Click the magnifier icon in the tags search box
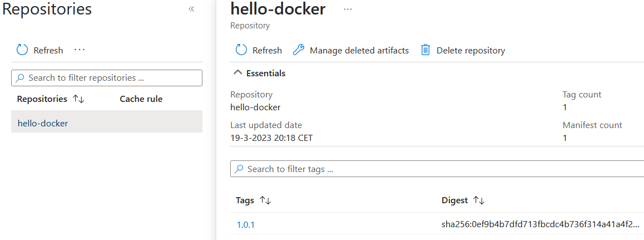The height and width of the screenshot is (240, 644). 239,169
